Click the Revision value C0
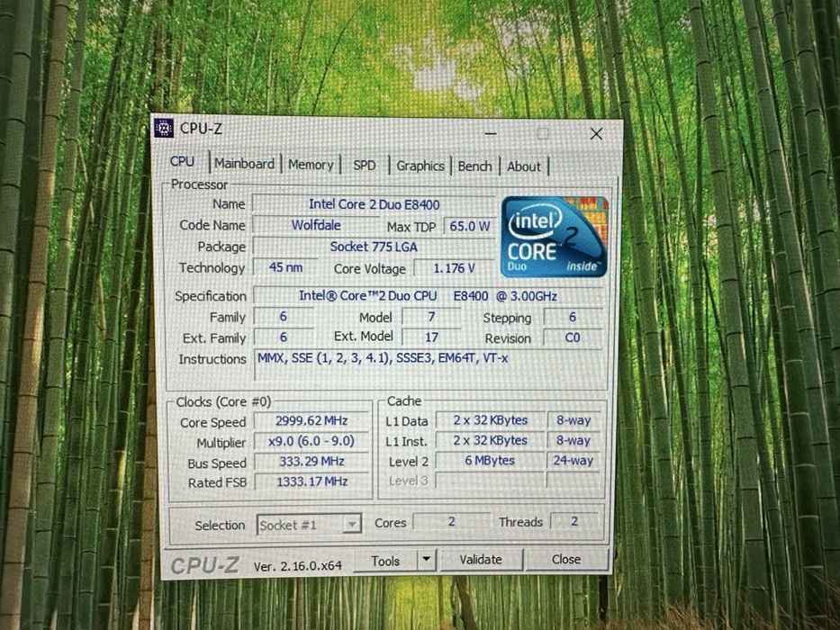The height and width of the screenshot is (630, 840). click(x=572, y=338)
